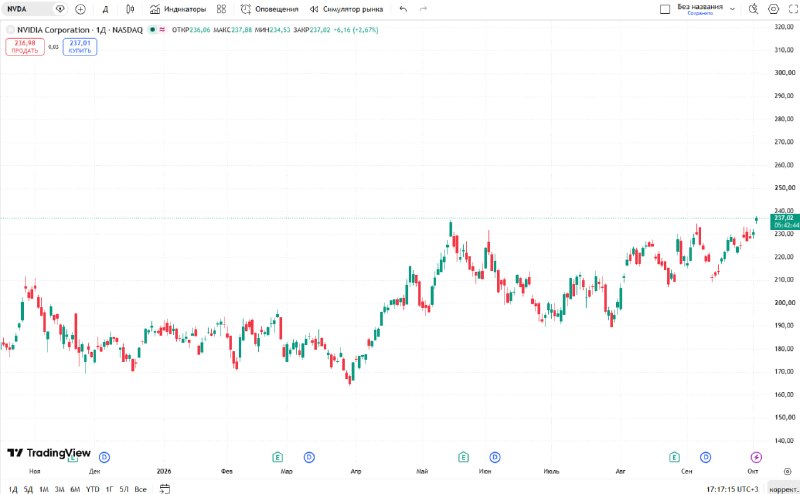Select the 6М date range
Image resolution: width=800 pixels, height=494 pixels.
(x=75, y=489)
